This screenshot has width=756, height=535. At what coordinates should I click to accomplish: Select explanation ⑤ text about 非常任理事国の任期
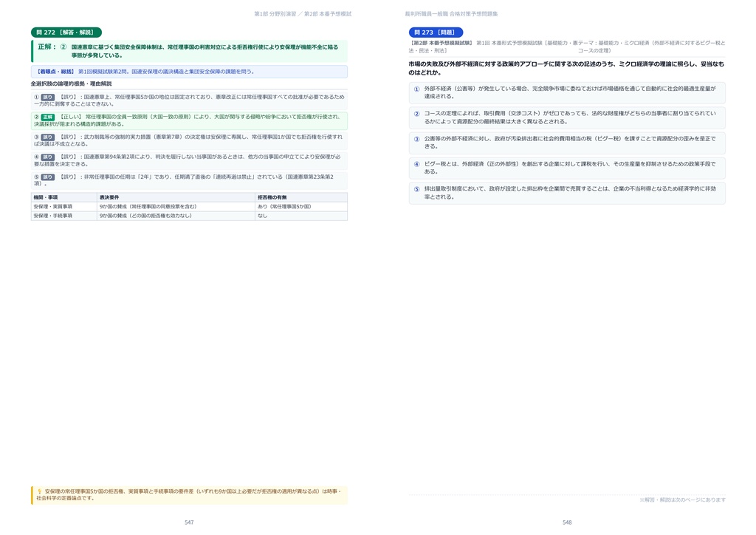(189, 180)
